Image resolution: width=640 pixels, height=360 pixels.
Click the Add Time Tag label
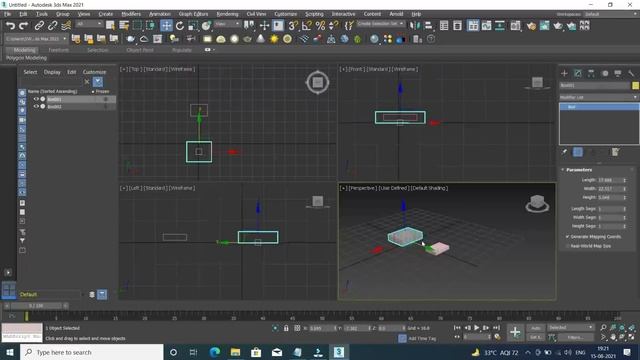422,338
